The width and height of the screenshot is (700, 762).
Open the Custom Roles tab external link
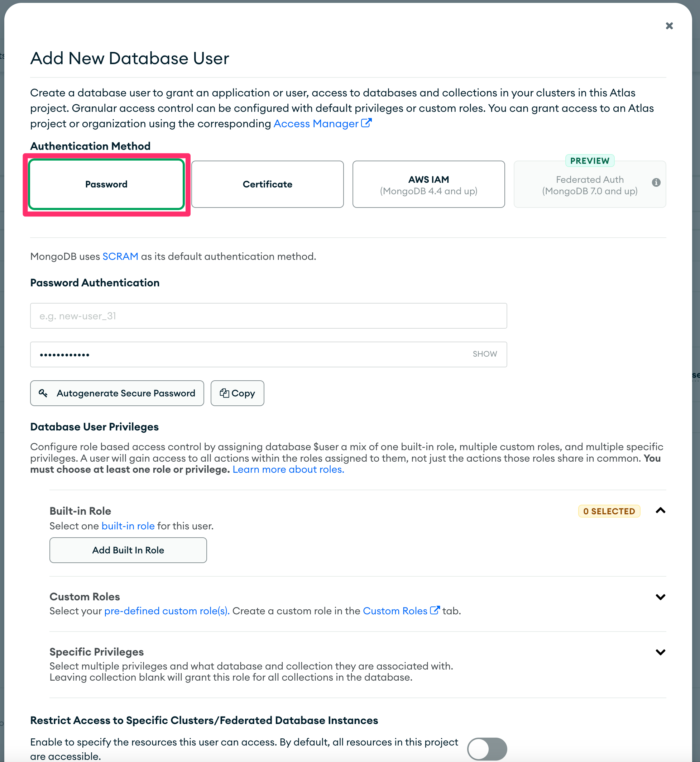(396, 610)
